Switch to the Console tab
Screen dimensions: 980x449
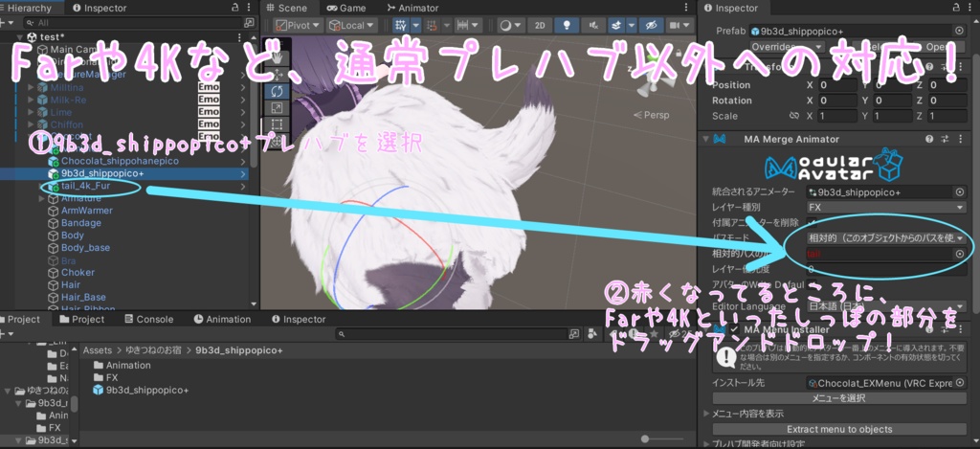(148, 319)
